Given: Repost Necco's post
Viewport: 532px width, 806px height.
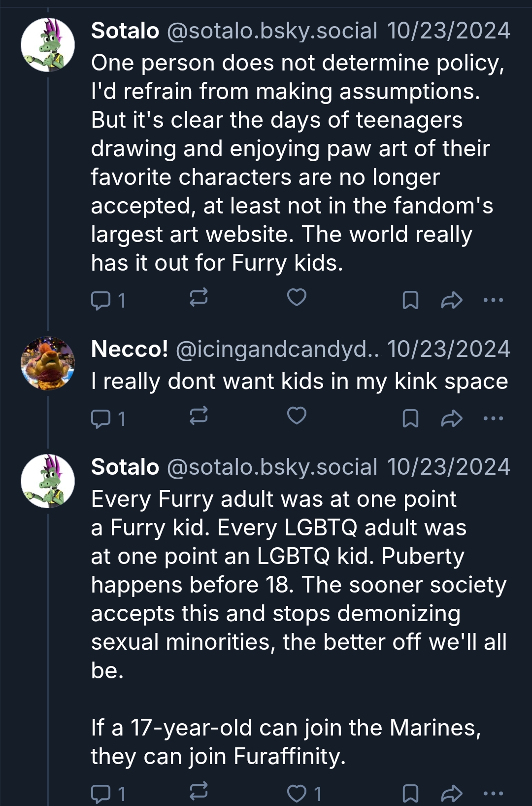Looking at the screenshot, I should point(199,417).
